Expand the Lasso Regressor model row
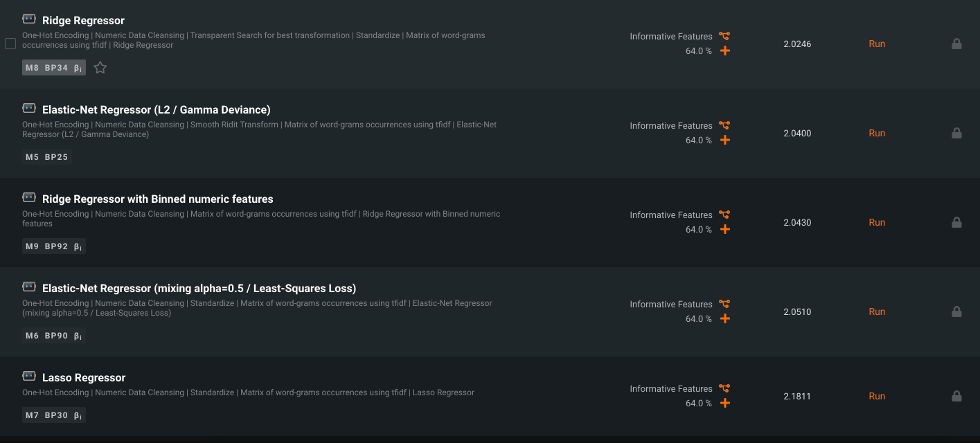The image size is (980, 443). click(x=84, y=378)
